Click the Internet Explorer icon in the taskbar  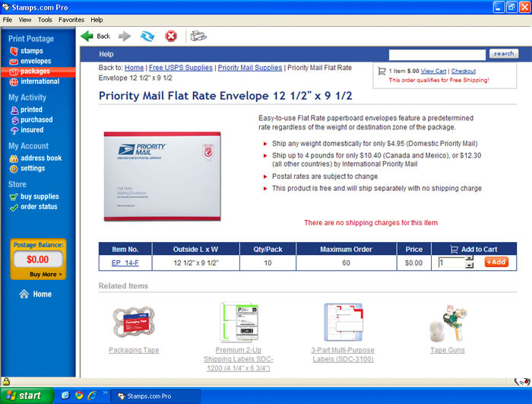tap(92, 396)
